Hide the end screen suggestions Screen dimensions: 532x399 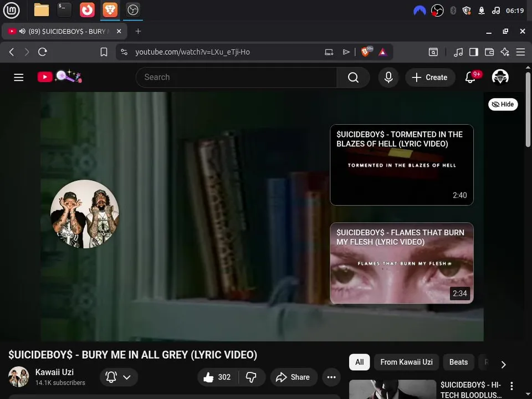(503, 104)
